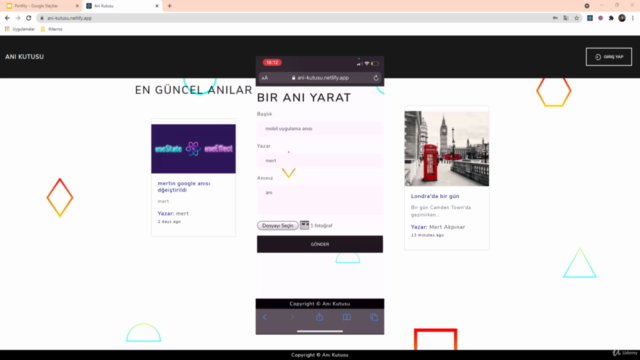Image resolution: width=640 pixels, height=360 pixels.
Task: Open 'mertin google anısı değiştirildi' title
Action: (x=184, y=187)
